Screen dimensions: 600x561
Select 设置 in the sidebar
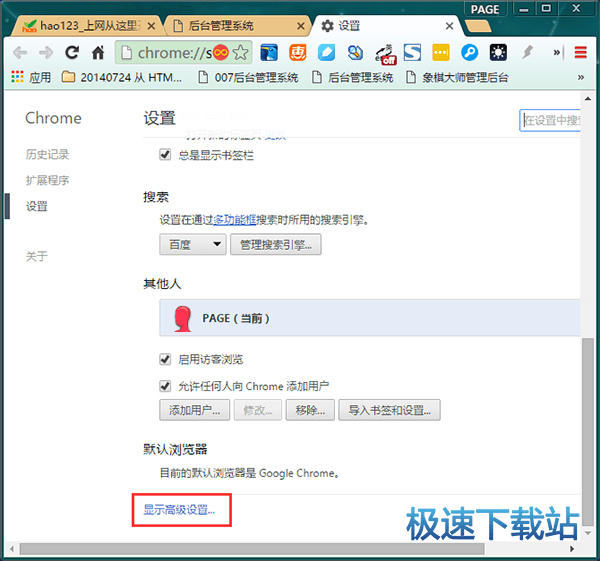pyautogui.click(x=37, y=206)
